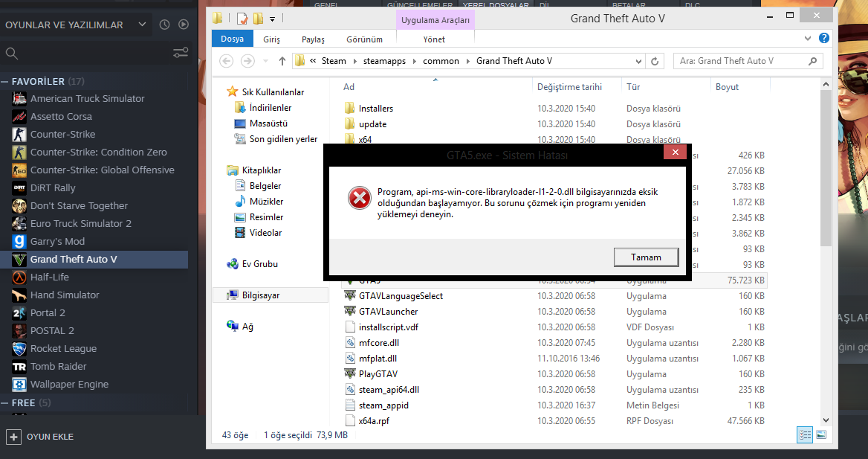Select Counter-Strike game entry
This screenshot has height=459, width=868.
click(x=62, y=134)
